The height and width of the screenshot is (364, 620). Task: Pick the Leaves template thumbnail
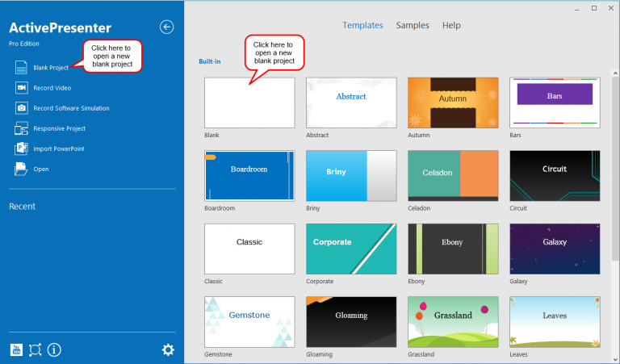(x=555, y=322)
